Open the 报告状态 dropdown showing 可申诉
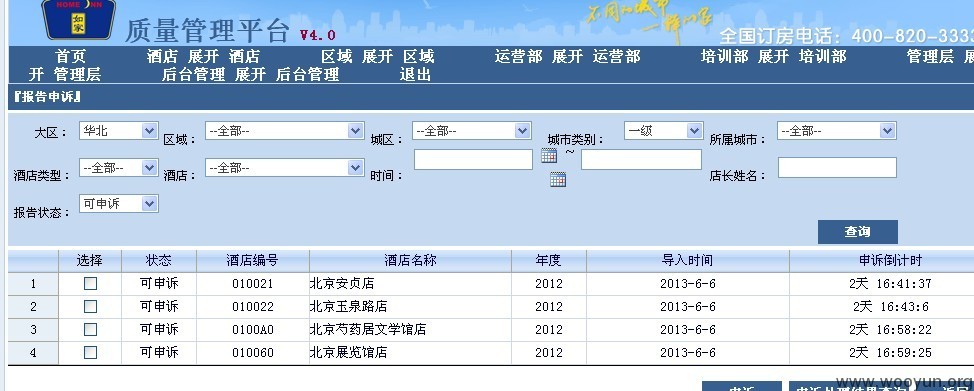The width and height of the screenshot is (974, 391). pos(119,203)
